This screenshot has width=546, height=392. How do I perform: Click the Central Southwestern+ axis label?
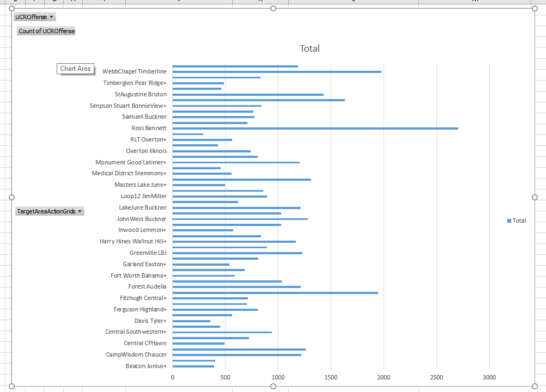click(x=136, y=332)
